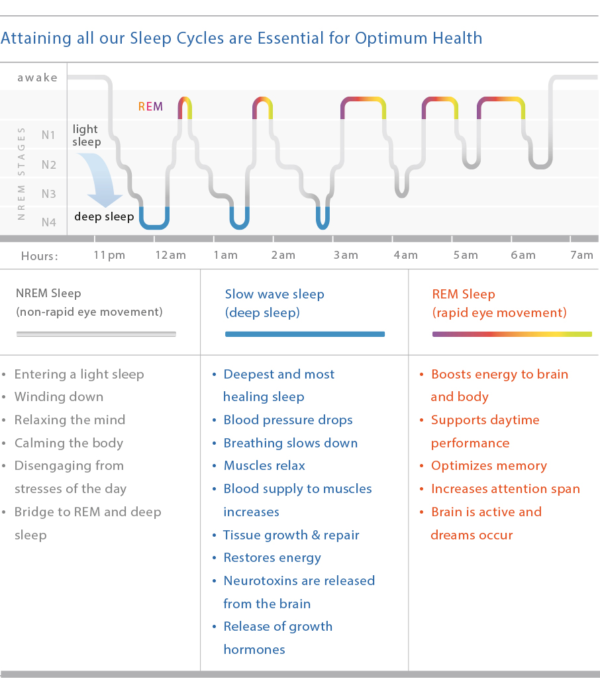Click the 'deep sleep' chart label
Image resolution: width=600 pixels, height=691 pixels.
104,216
